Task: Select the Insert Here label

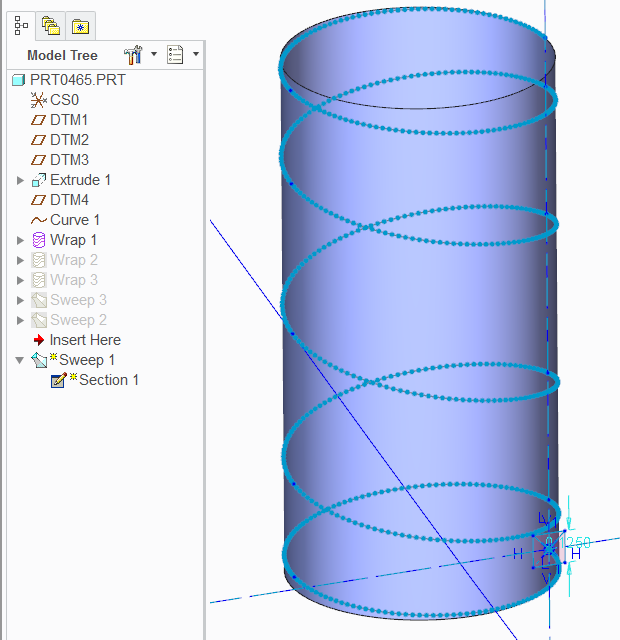Action: [85, 340]
